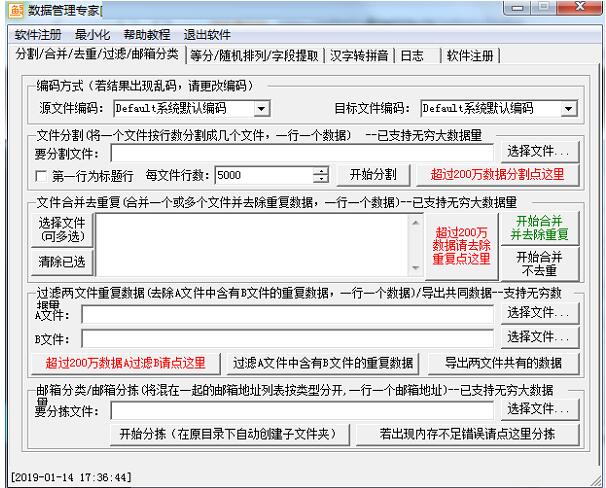
Task: Click 超过200万数据请去除重复点这里 button
Action: point(461,246)
